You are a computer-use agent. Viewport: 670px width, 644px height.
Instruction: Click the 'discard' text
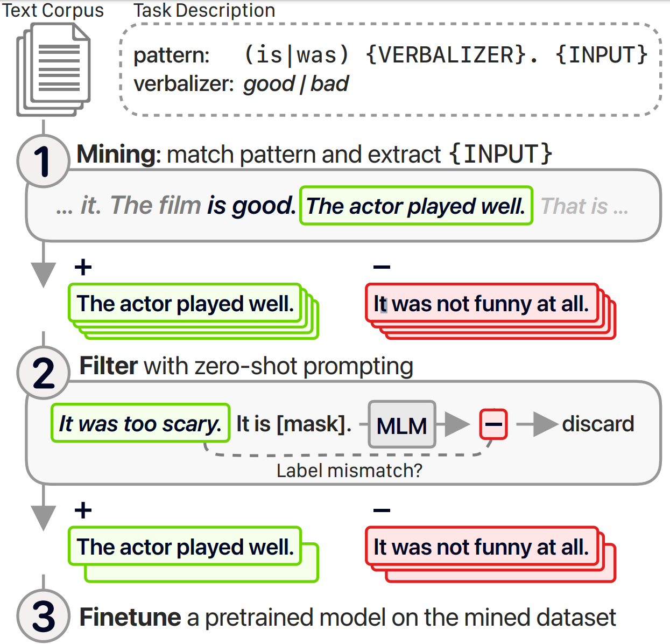pos(598,424)
